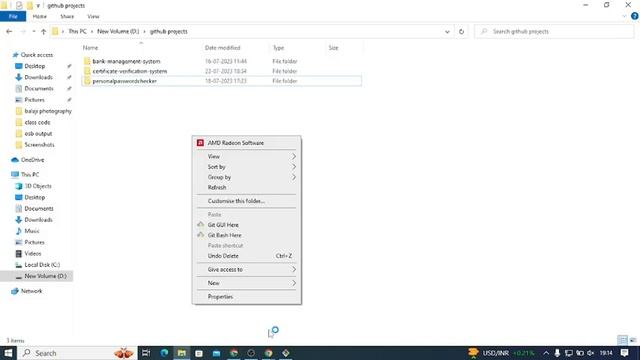
Task: Select New Volume (D:) in sidebar
Action: 45,276
